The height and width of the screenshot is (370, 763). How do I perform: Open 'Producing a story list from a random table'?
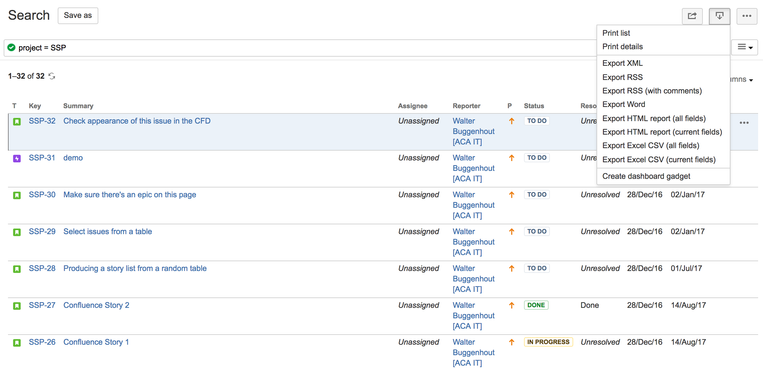tap(135, 269)
